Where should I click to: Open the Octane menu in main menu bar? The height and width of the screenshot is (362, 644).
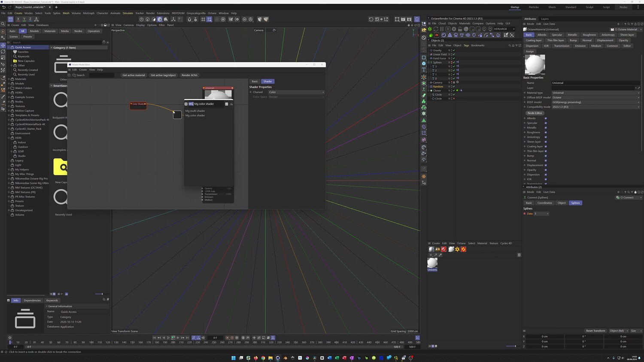point(212,13)
